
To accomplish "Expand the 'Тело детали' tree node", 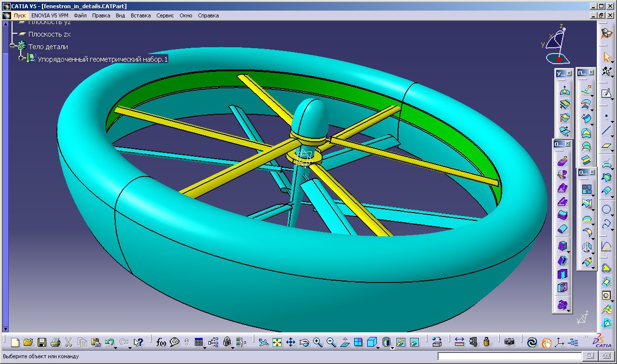I will [12, 46].
